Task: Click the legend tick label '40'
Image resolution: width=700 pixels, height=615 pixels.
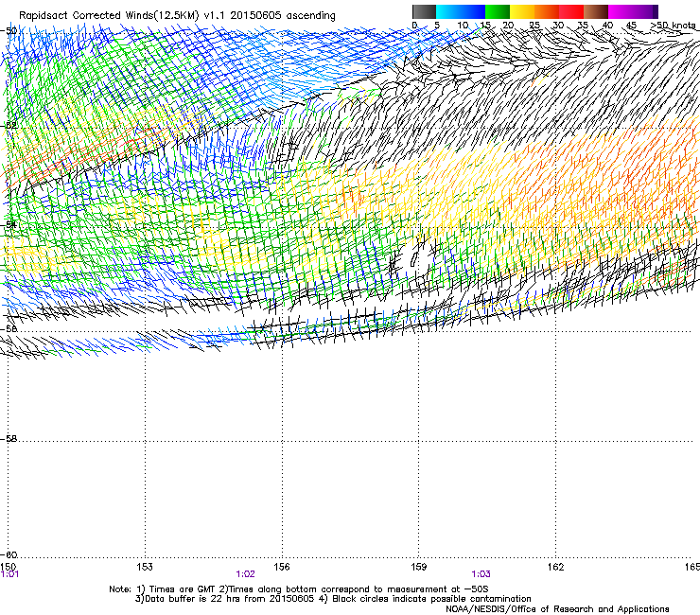Action: (x=607, y=25)
